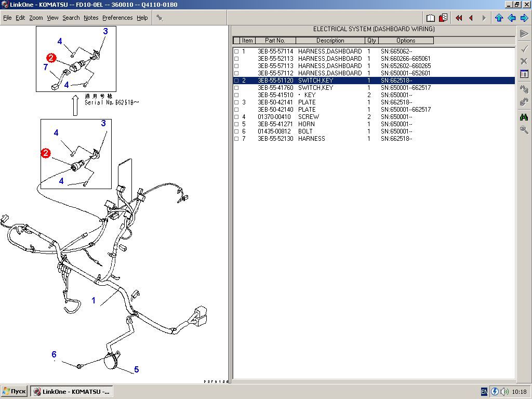Click callout number 5 near the horn
Image resolution: width=532 pixels, height=399 pixels.
pyautogui.click(x=137, y=369)
